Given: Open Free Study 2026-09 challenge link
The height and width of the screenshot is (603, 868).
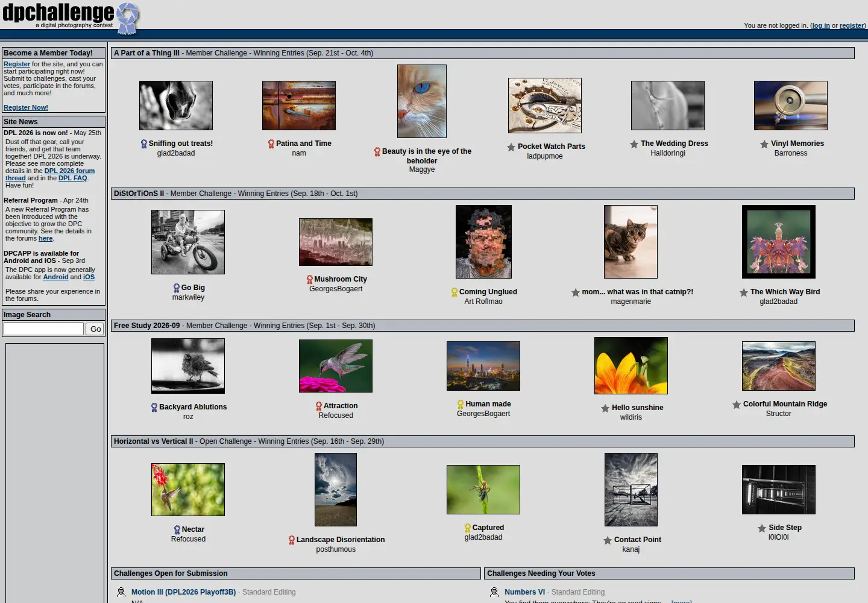Looking at the screenshot, I should click(146, 326).
